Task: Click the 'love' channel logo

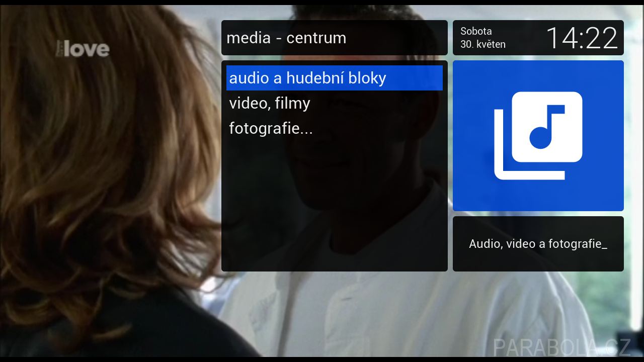Action: [83, 49]
